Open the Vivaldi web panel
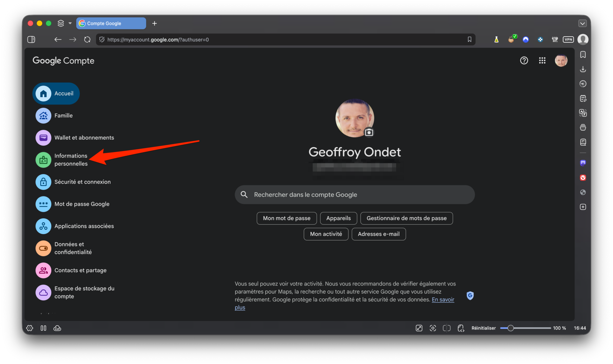Image resolution: width=613 pixels, height=364 pixels. (583, 178)
